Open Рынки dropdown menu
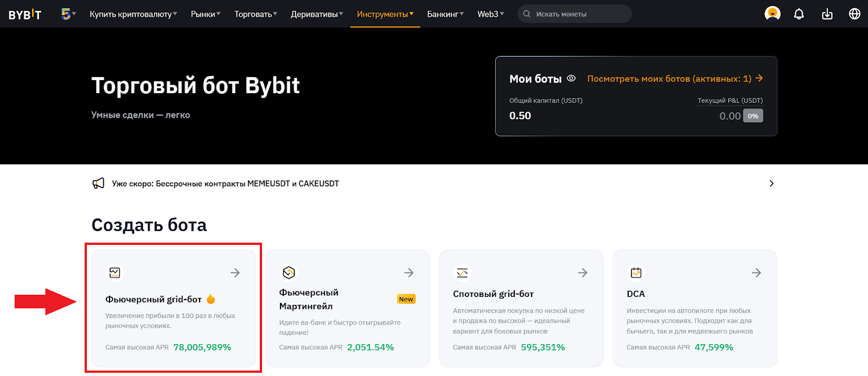The width and height of the screenshot is (868, 376). click(x=206, y=14)
